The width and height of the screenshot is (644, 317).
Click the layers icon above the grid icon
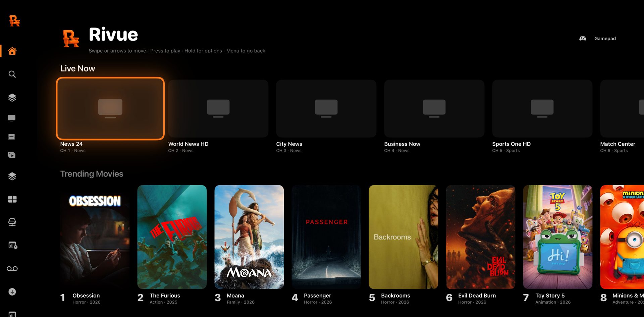[x=12, y=176]
